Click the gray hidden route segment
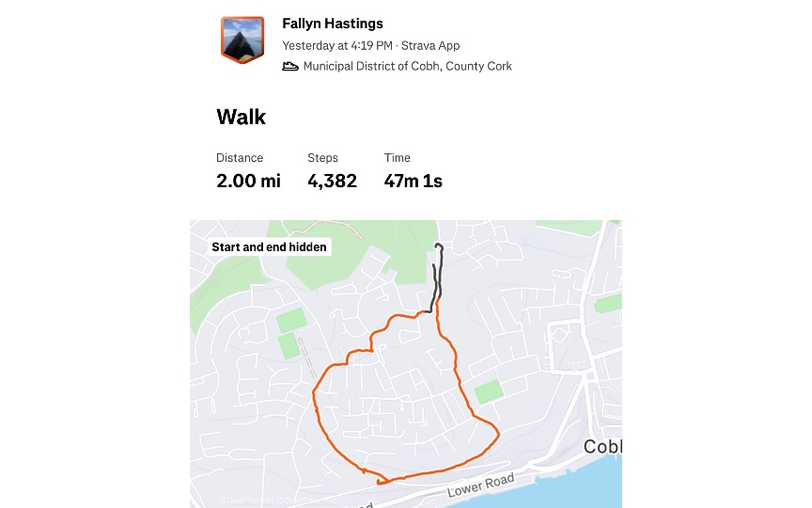 (436, 282)
